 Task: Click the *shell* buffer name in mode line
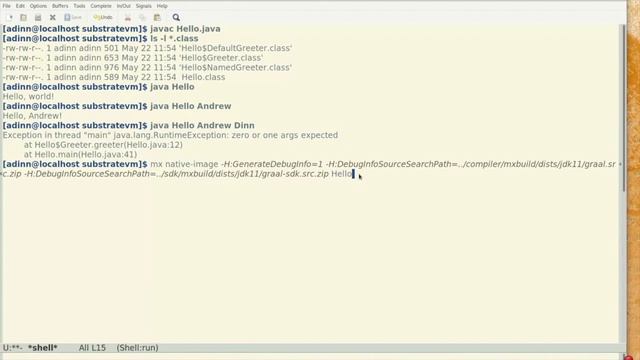click(42, 348)
